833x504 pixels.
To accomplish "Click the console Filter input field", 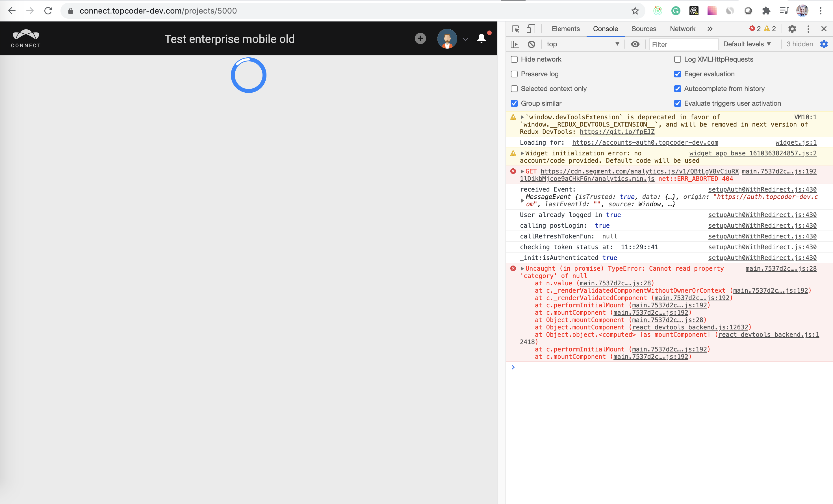I will (683, 44).
